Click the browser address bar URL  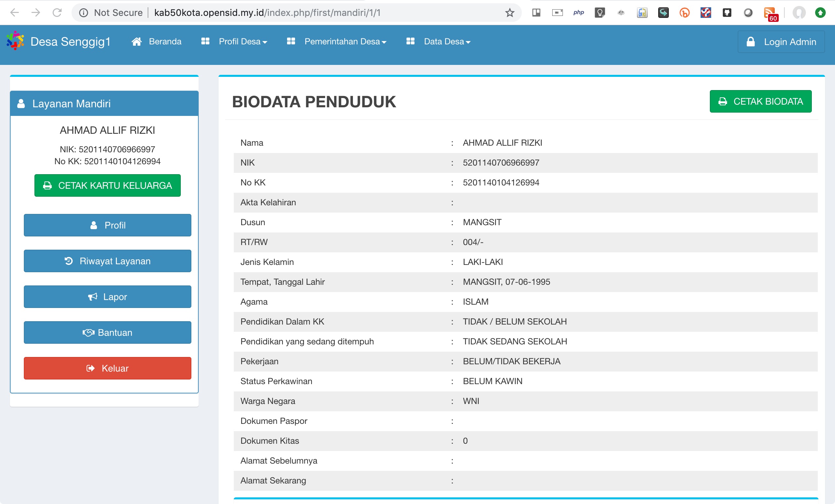tap(268, 13)
